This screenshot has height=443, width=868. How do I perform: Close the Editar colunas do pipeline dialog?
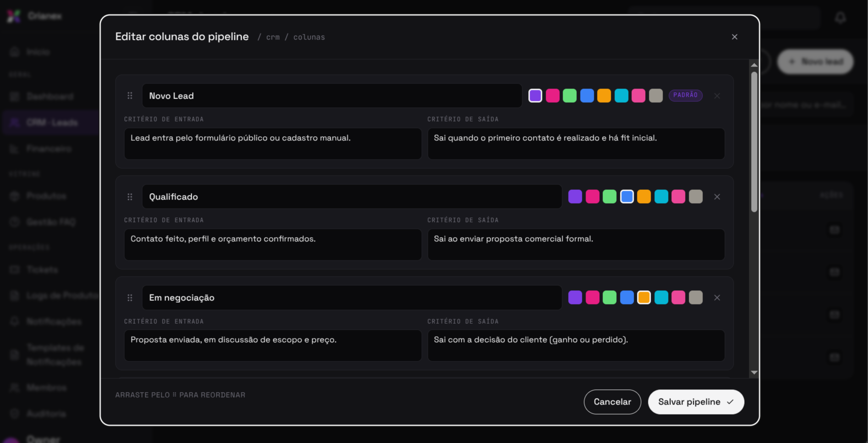coord(734,37)
